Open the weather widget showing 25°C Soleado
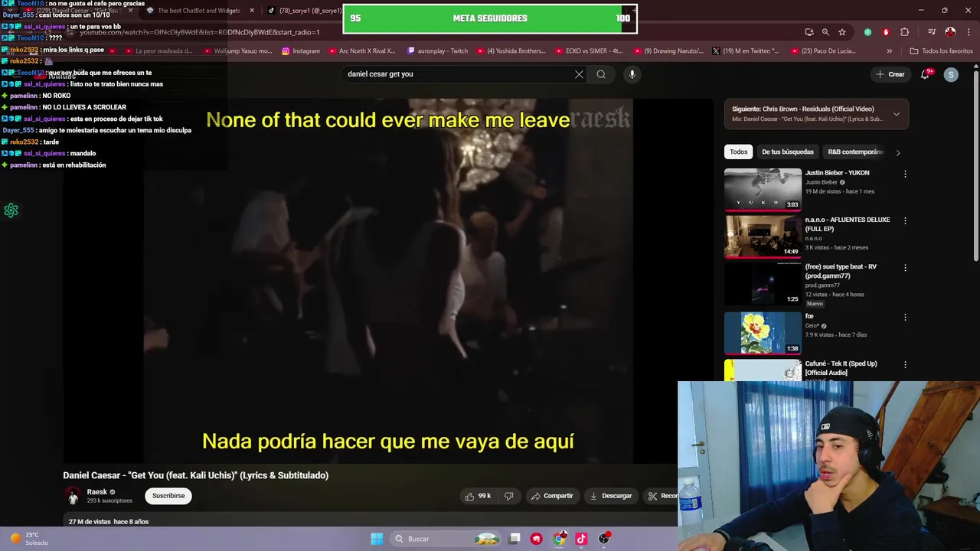This screenshot has height=551, width=980. [x=29, y=539]
